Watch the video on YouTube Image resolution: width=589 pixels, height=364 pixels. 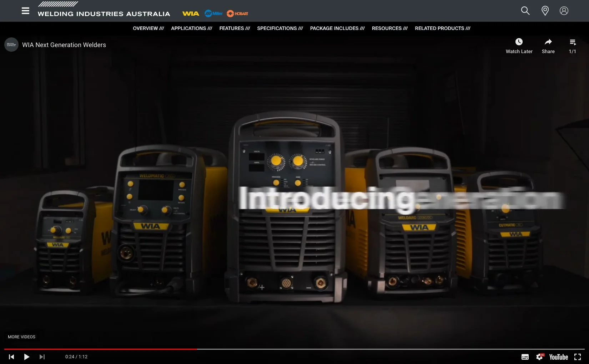coord(559,357)
